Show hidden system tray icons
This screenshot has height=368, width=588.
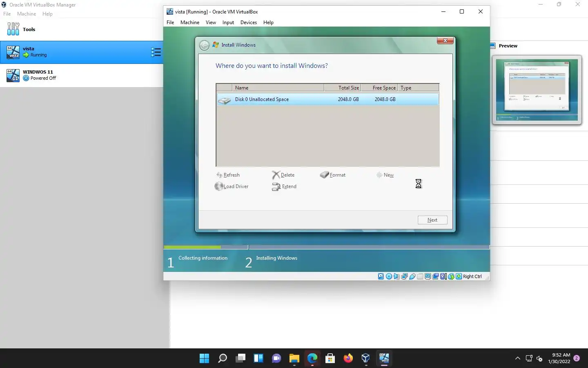[x=518, y=359]
